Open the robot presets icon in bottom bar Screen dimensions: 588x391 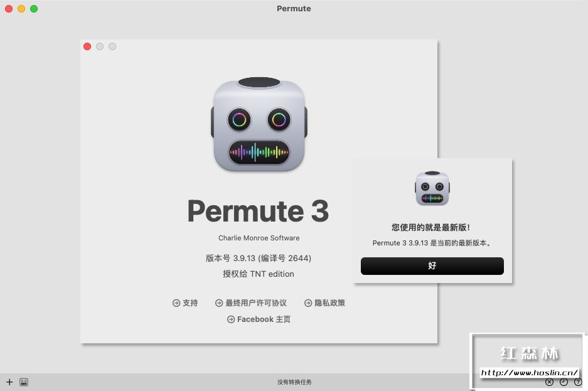tap(24, 382)
